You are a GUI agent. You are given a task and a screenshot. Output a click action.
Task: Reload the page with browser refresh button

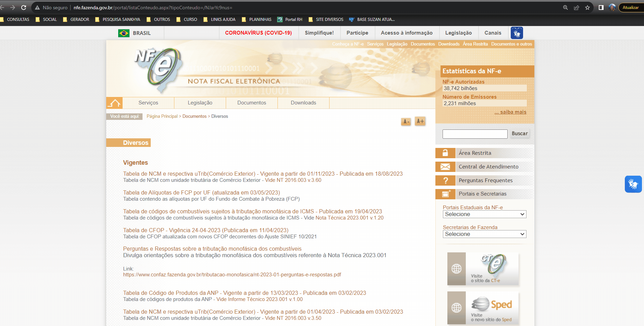click(x=24, y=8)
